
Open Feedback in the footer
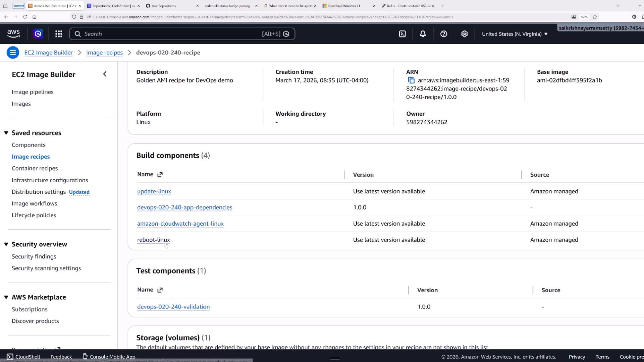coord(61,357)
